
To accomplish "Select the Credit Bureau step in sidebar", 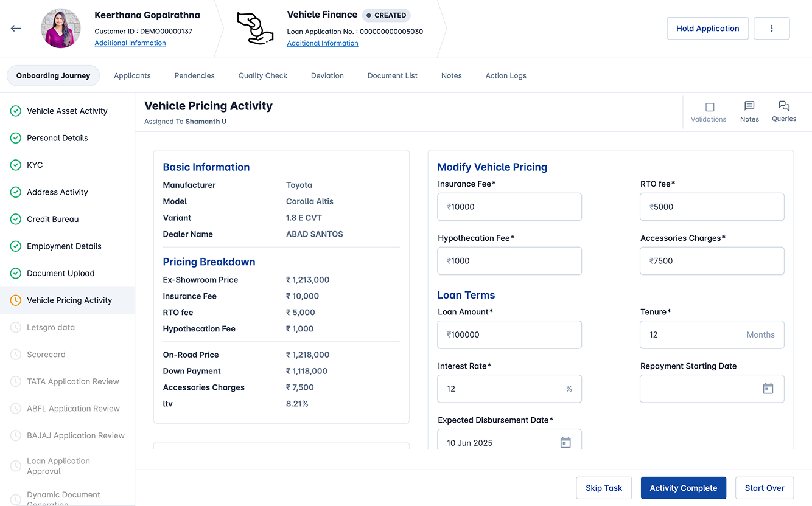I will pos(54,219).
